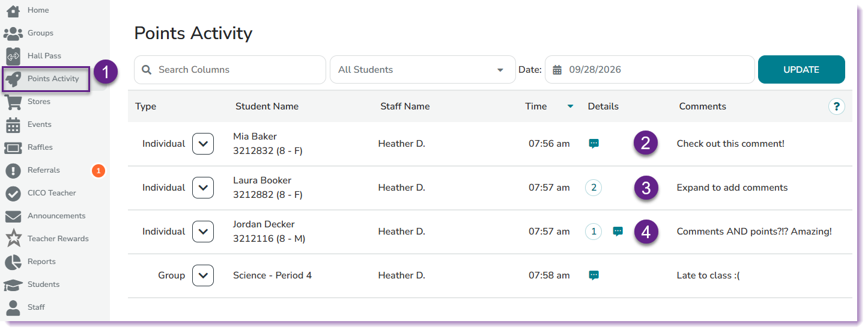This screenshot has height=332, width=868.
Task: Click the Science - Period 4 cell
Action: tap(272, 275)
